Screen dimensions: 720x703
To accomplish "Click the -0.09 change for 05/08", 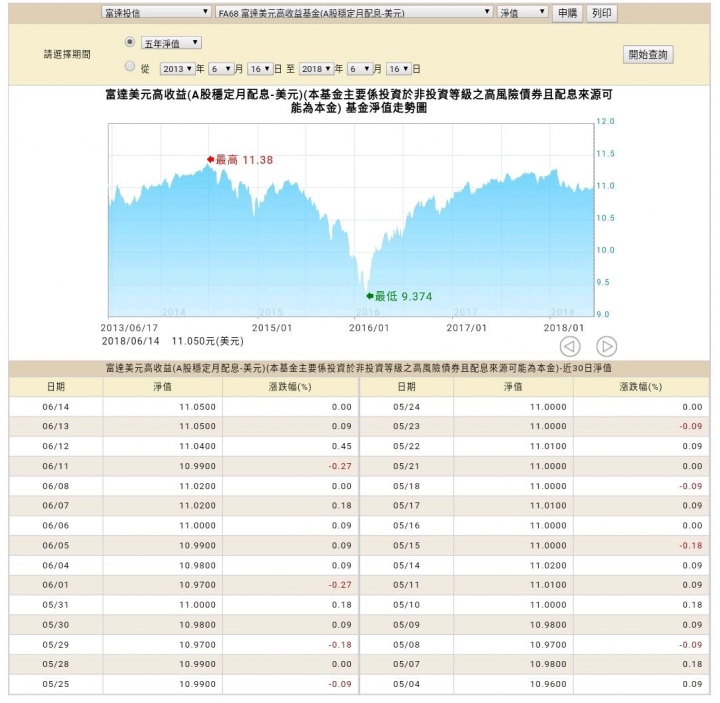I will pos(691,645).
